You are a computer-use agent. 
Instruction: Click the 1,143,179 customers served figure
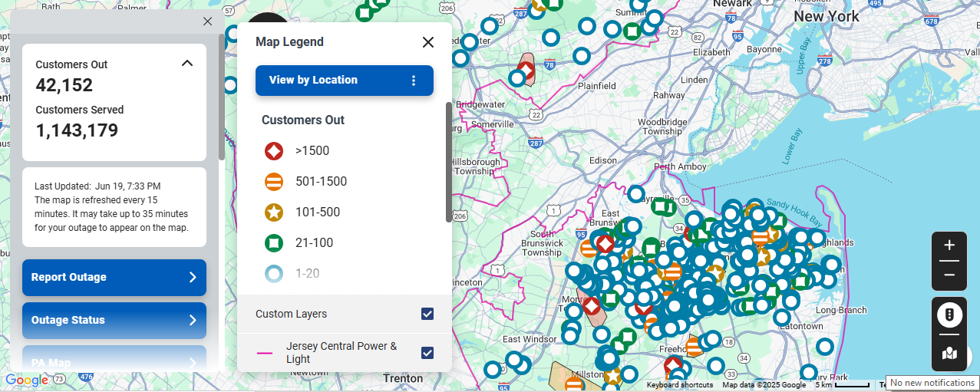pyautogui.click(x=77, y=130)
